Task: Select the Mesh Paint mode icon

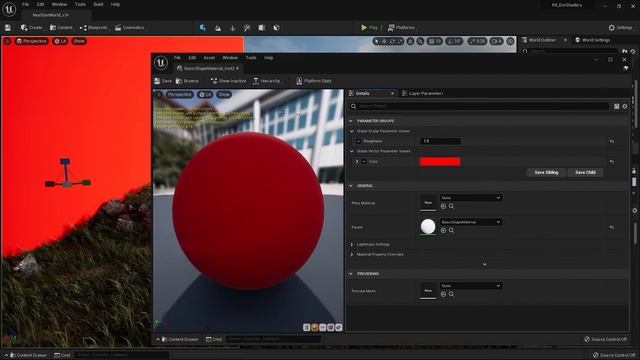Action: click(247, 28)
